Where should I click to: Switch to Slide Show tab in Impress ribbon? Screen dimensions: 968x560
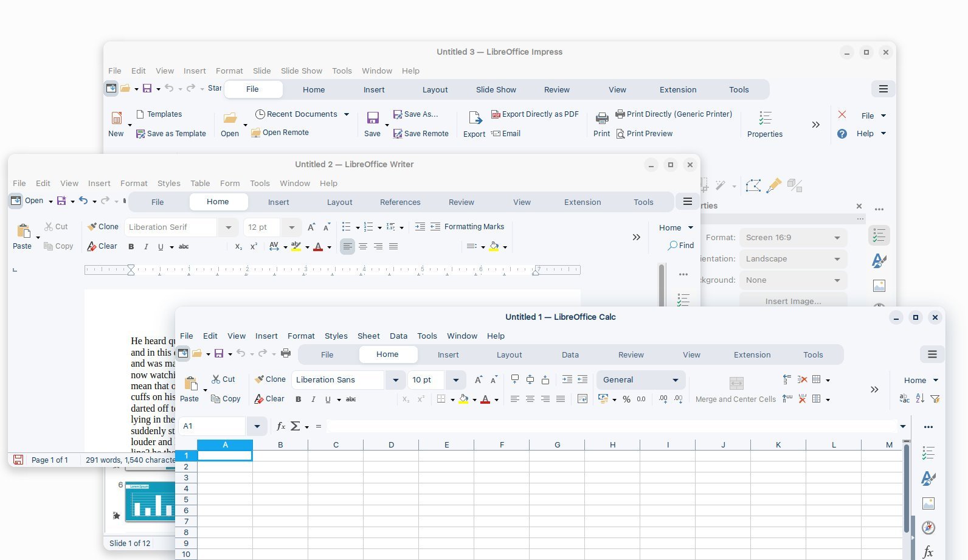click(496, 90)
